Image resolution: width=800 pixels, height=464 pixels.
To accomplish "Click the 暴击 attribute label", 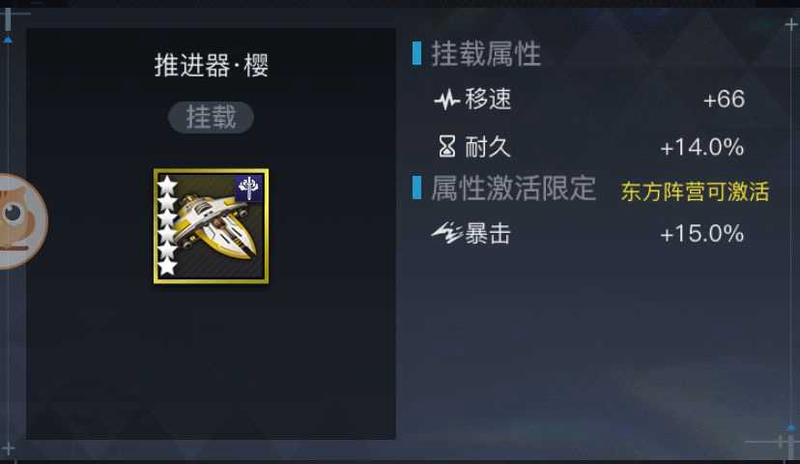I will (x=488, y=234).
